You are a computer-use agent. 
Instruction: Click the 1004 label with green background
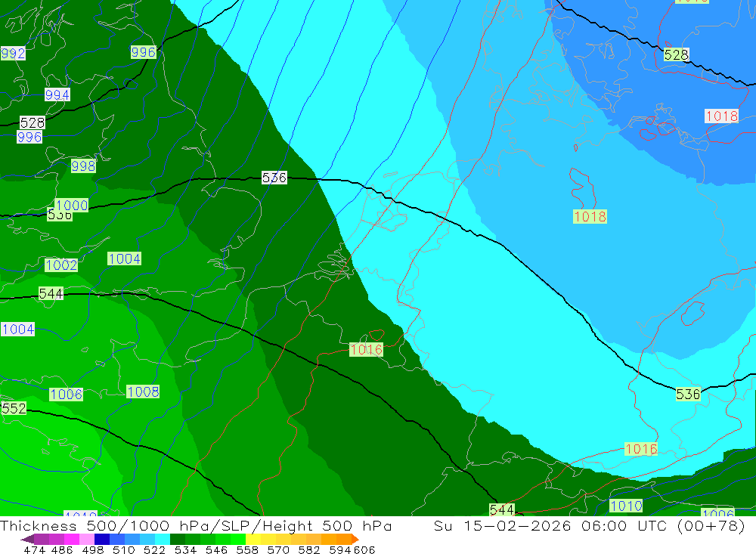pyautogui.click(x=125, y=258)
